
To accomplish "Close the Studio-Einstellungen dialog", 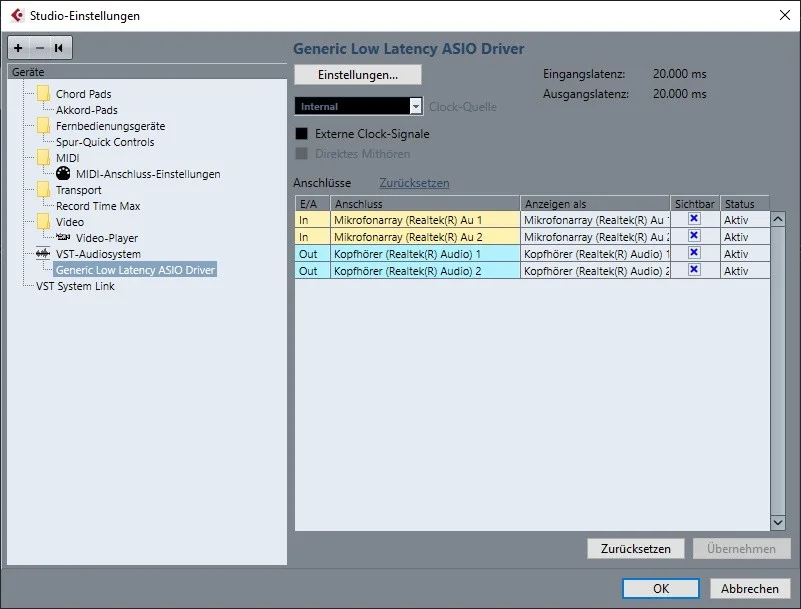I will [785, 15].
